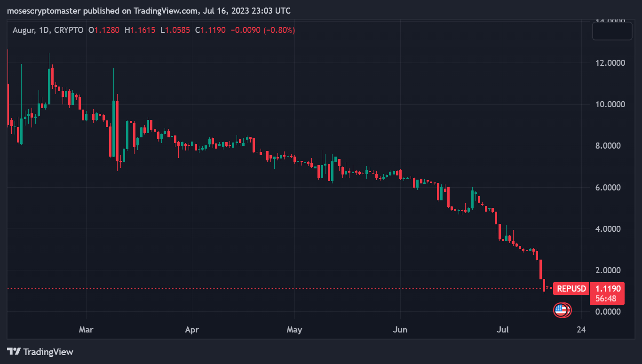Image resolution: width=642 pixels, height=364 pixels.
Task: Click the change −0.0090 (−0.80%) text
Action: coord(263,30)
